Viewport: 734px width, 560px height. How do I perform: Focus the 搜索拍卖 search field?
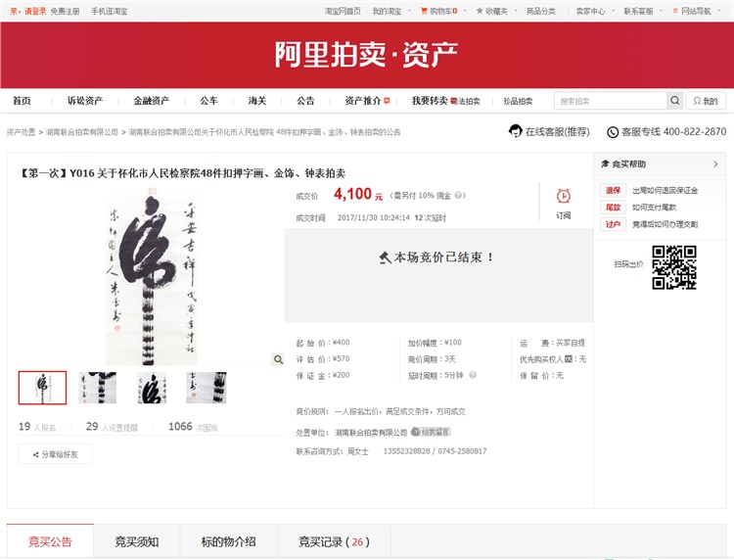click(x=611, y=101)
